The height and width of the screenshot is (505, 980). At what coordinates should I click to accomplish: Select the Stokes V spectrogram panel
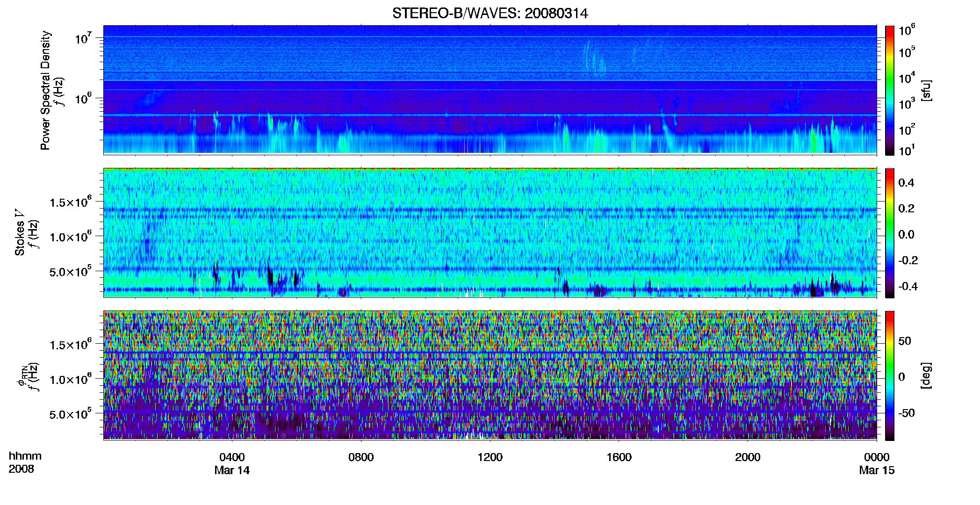tap(490, 232)
